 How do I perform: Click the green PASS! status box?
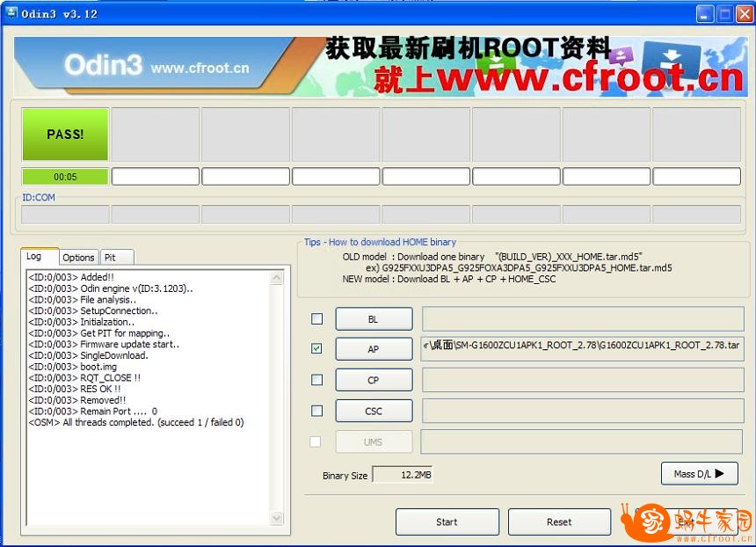tap(65, 134)
